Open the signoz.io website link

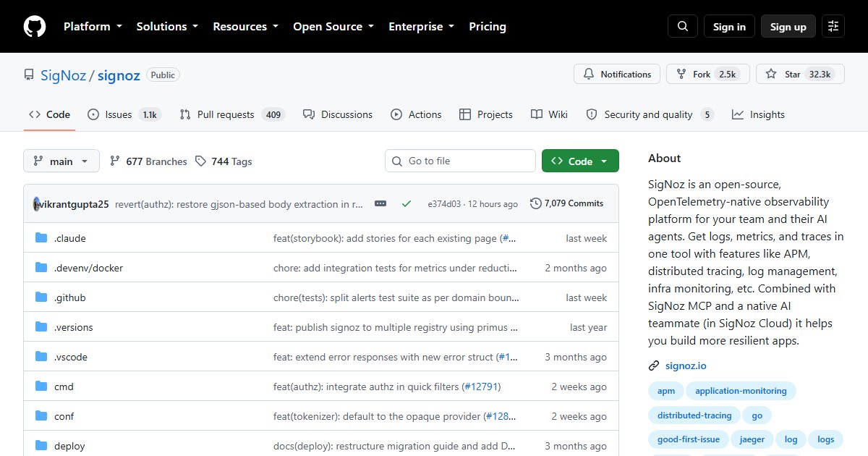686,366
